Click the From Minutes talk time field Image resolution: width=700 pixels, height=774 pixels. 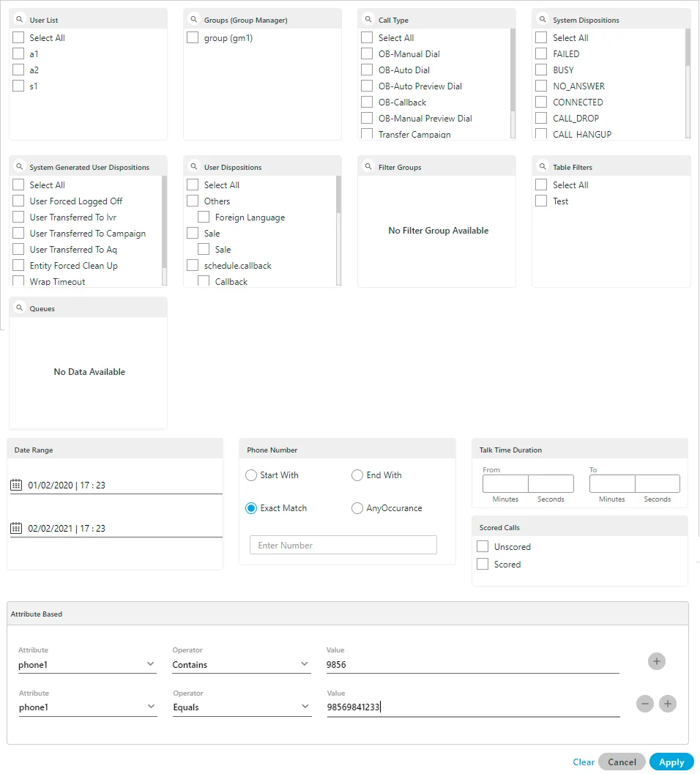pyautogui.click(x=505, y=483)
